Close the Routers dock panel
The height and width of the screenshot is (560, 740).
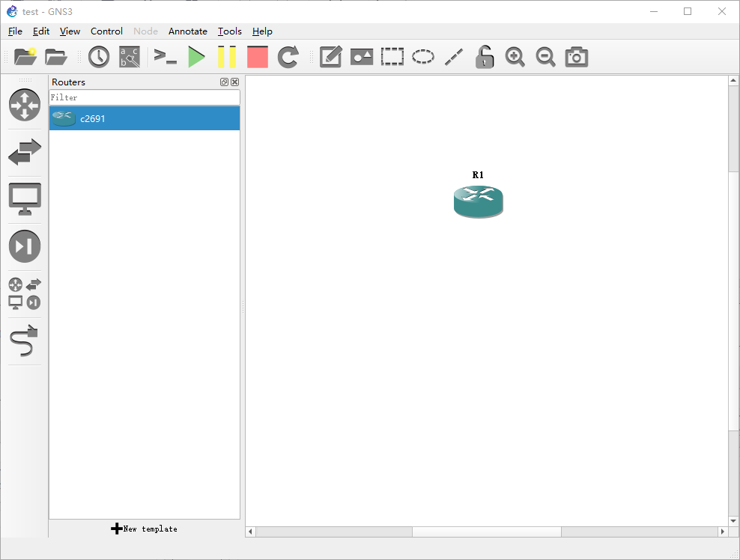234,82
